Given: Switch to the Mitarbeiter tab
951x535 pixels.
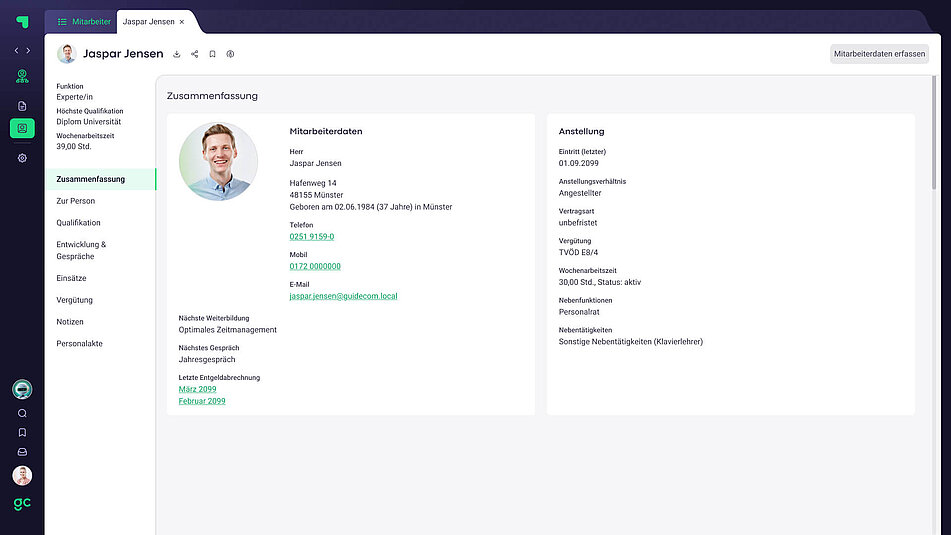Looking at the screenshot, I should click(84, 21).
